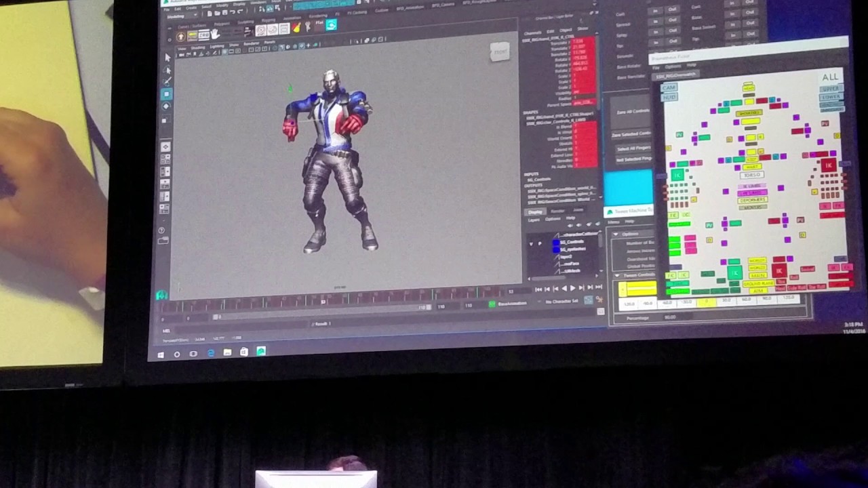Click the white hand shelf icon

[215, 34]
